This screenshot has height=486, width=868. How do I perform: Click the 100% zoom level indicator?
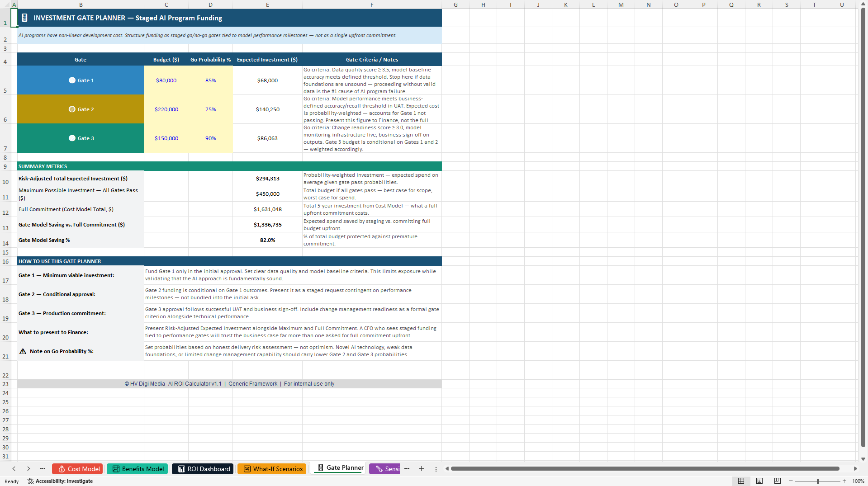point(858,481)
